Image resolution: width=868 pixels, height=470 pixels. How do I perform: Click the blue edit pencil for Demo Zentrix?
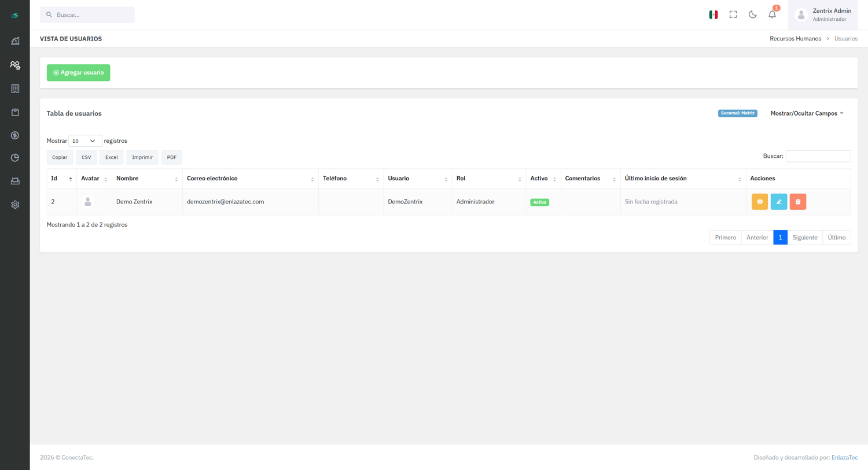[778, 202]
